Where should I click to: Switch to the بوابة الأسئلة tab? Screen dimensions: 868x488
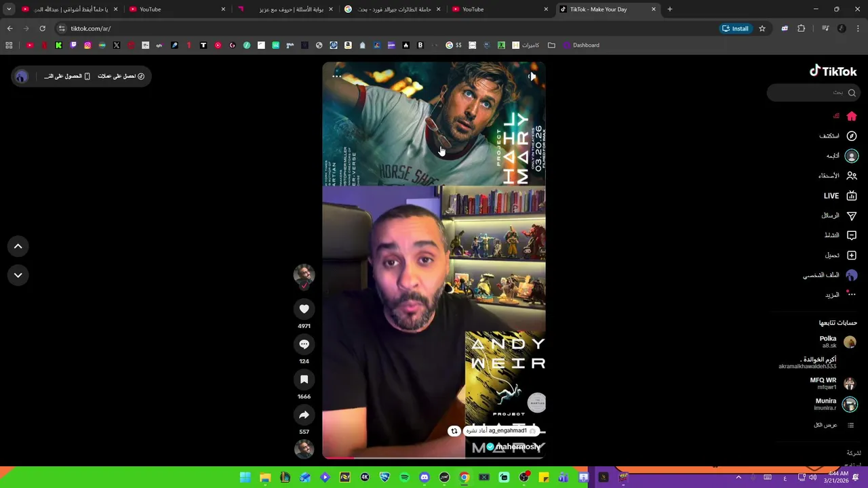(x=285, y=9)
